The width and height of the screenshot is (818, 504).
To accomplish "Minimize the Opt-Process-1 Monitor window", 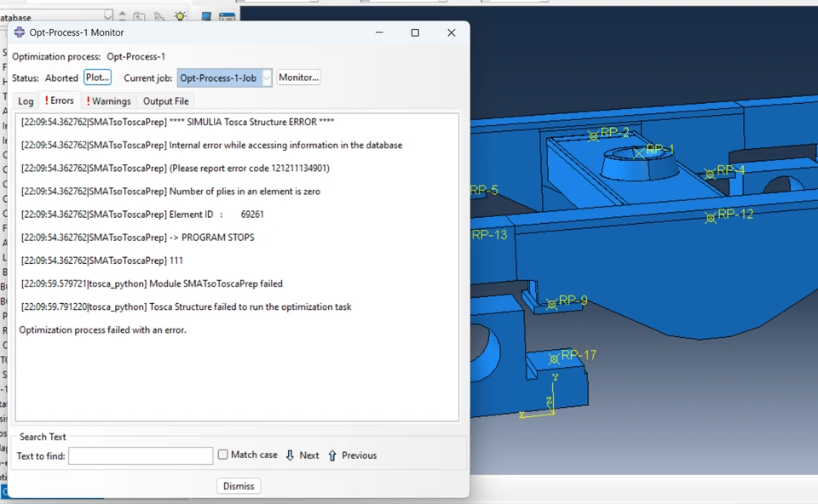I will 379,32.
